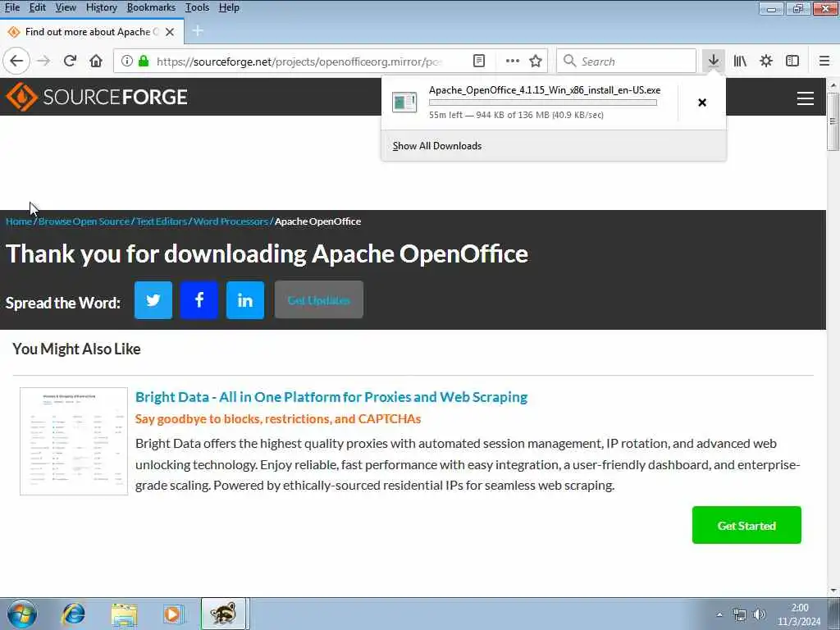Go back to the previous page
Viewport: 840px width, 630px height.
tap(16, 61)
